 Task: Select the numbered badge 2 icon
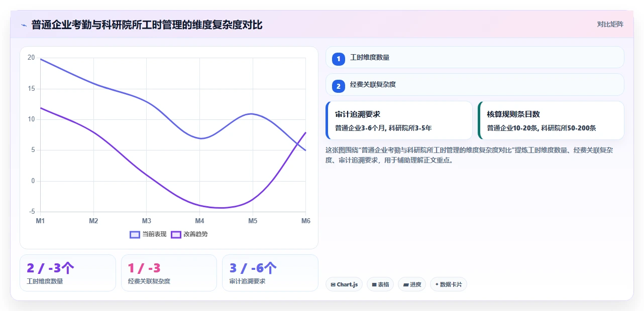339,86
